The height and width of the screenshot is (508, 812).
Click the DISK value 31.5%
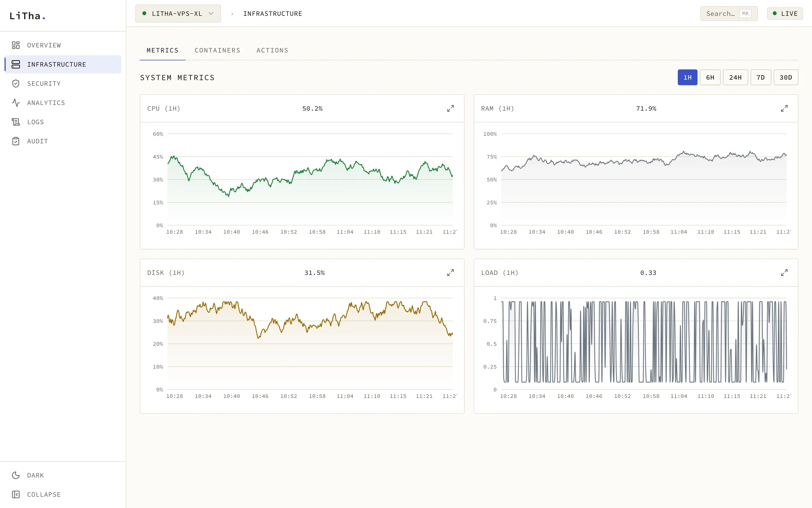click(x=314, y=273)
